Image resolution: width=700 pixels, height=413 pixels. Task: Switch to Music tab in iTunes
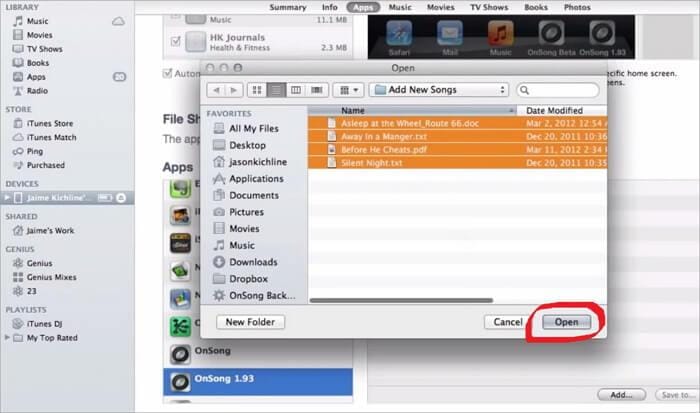400,7
